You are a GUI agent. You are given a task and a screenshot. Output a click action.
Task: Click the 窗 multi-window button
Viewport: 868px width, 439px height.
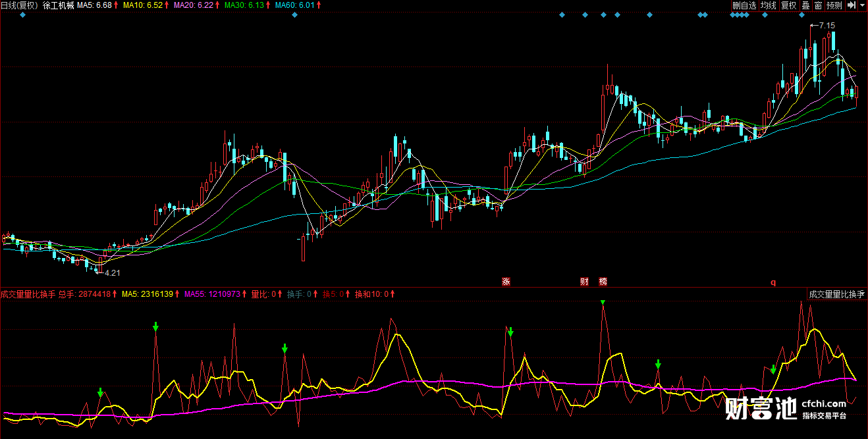(818, 5)
